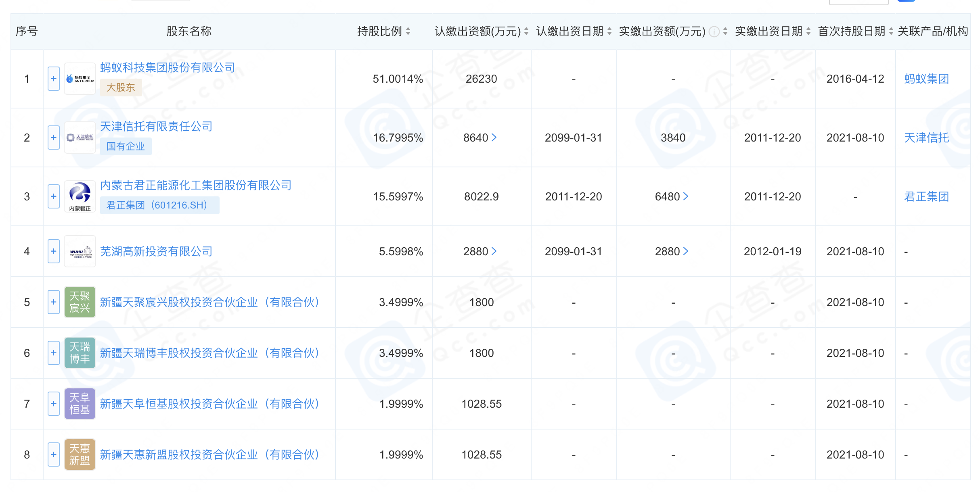Sort by 持股比例 column
This screenshot has height=492, width=980.
[x=408, y=31]
